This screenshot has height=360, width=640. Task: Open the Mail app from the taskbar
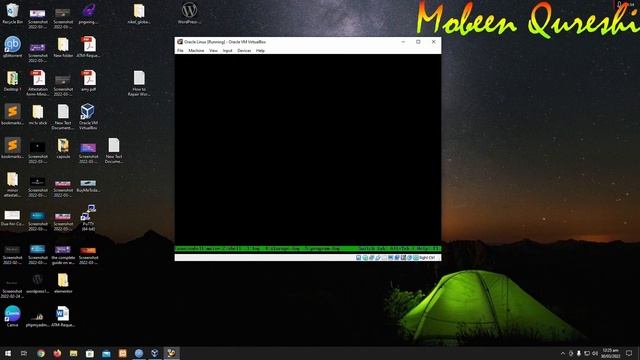(x=106, y=353)
